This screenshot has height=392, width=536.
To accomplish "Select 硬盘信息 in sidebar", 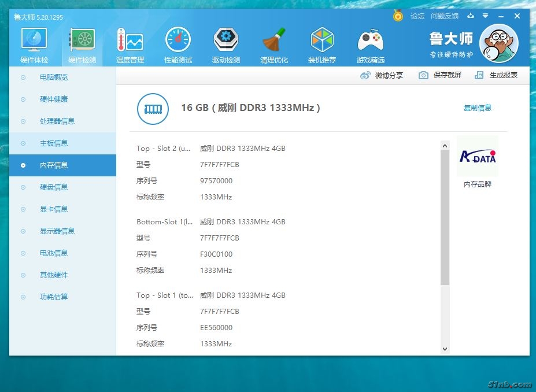I will click(x=62, y=187).
